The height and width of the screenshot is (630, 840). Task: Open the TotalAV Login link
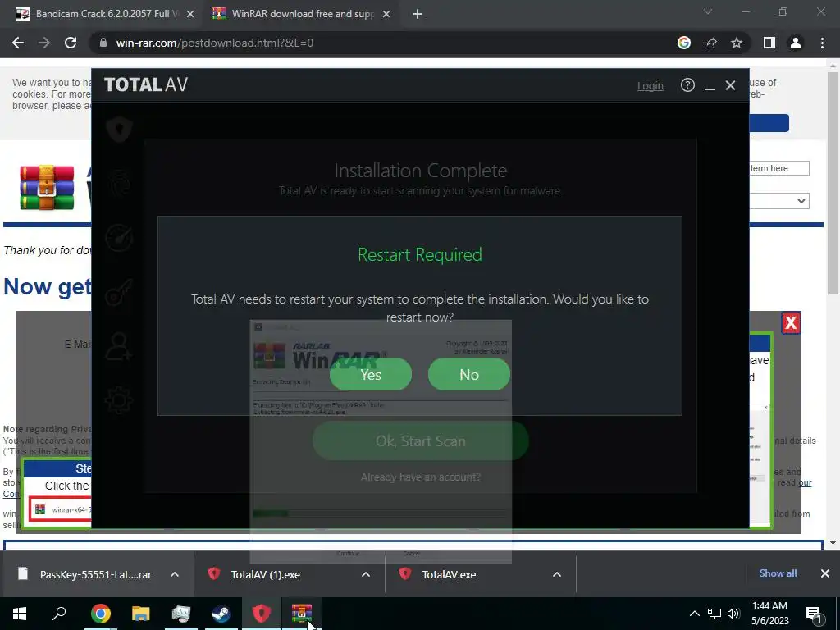[x=650, y=85]
